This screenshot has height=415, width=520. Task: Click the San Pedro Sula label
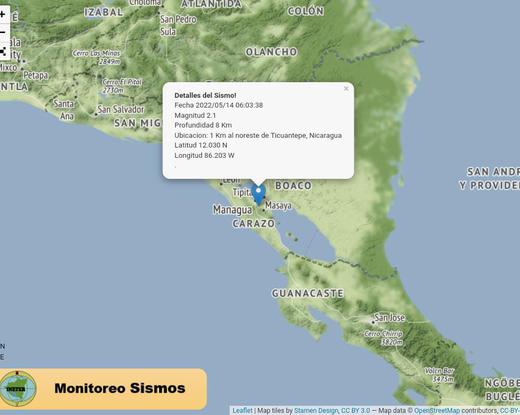point(178,25)
